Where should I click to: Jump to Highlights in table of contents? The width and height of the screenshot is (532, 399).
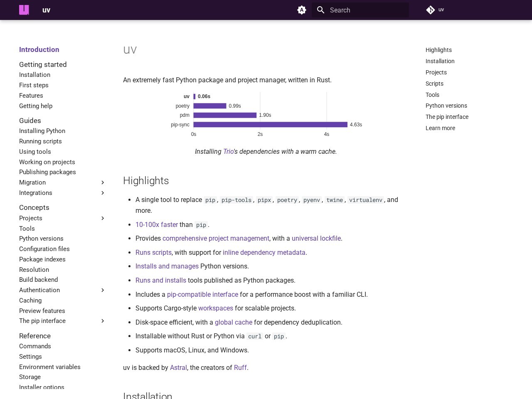pos(438,50)
